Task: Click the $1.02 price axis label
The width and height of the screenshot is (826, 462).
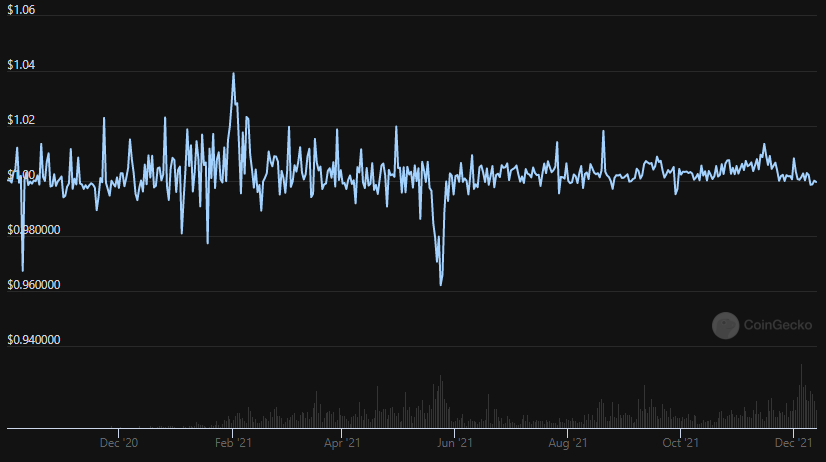Action: click(x=21, y=120)
